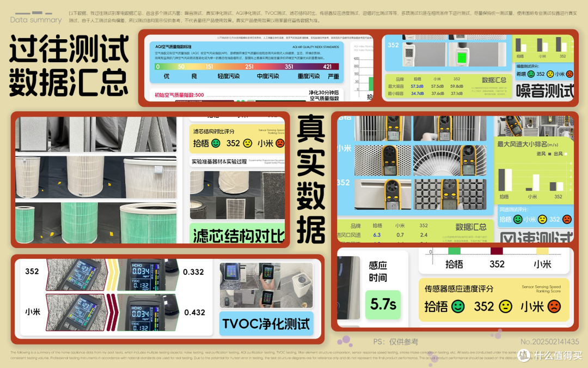
Task: Click the 57.2dB max noise value
Action: coord(417,86)
